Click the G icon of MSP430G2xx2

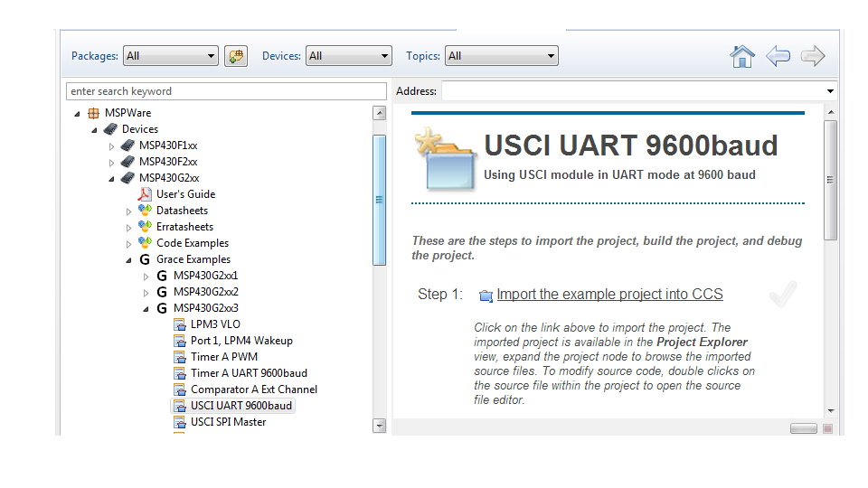(162, 292)
